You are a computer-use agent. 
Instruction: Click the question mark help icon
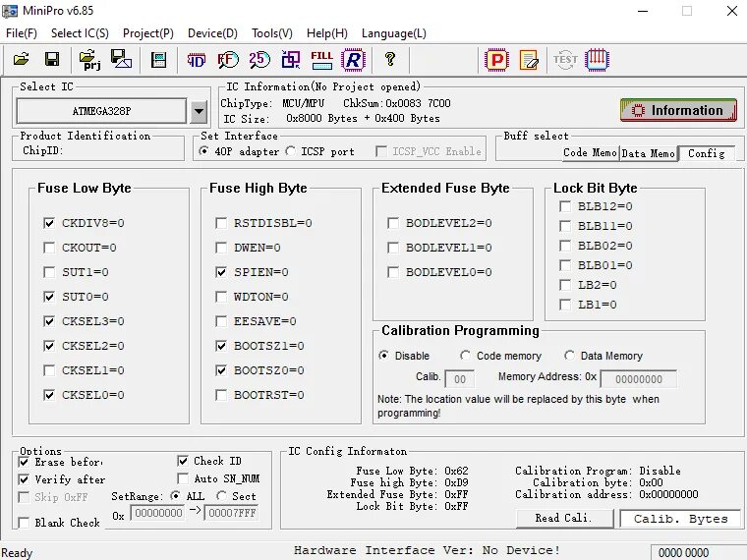[390, 59]
